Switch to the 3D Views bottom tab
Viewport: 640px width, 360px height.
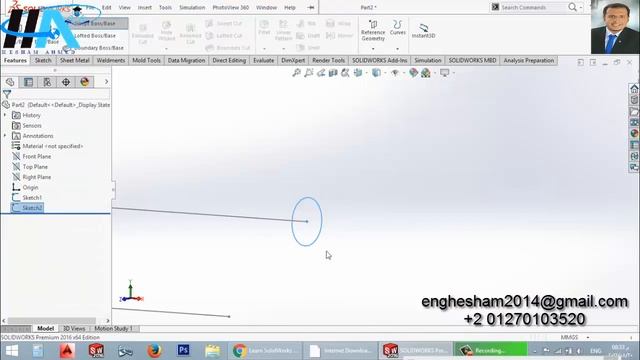74,329
